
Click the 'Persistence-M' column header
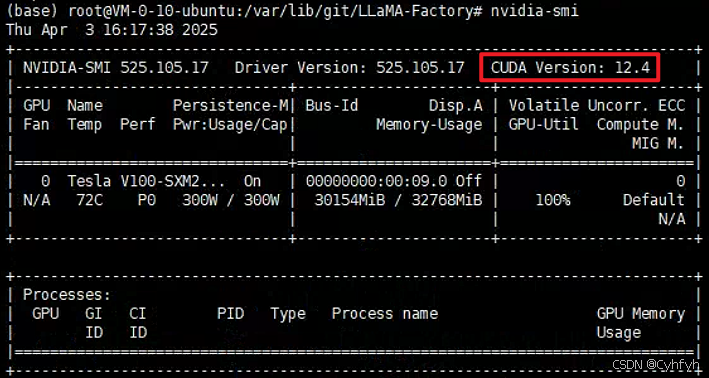tap(231, 106)
